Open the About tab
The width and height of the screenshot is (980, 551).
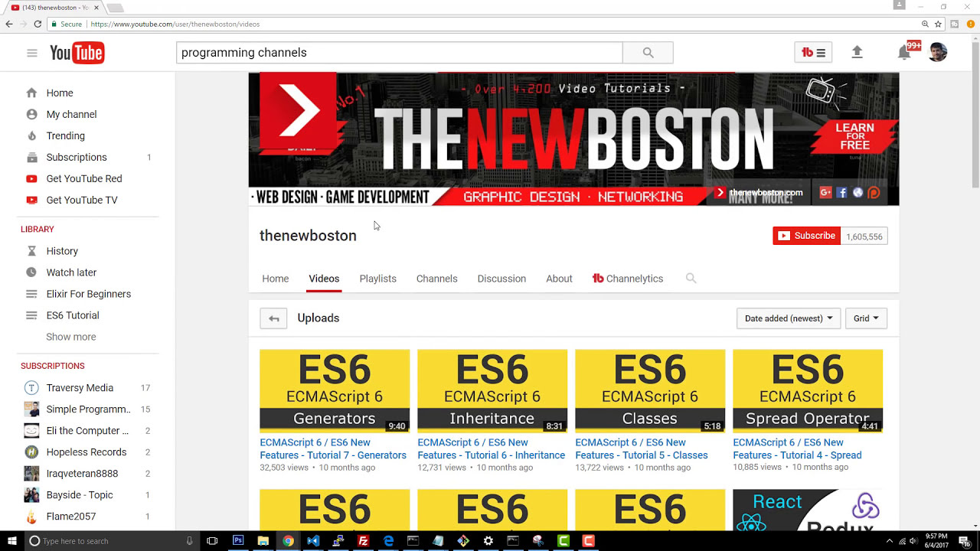[x=559, y=279]
